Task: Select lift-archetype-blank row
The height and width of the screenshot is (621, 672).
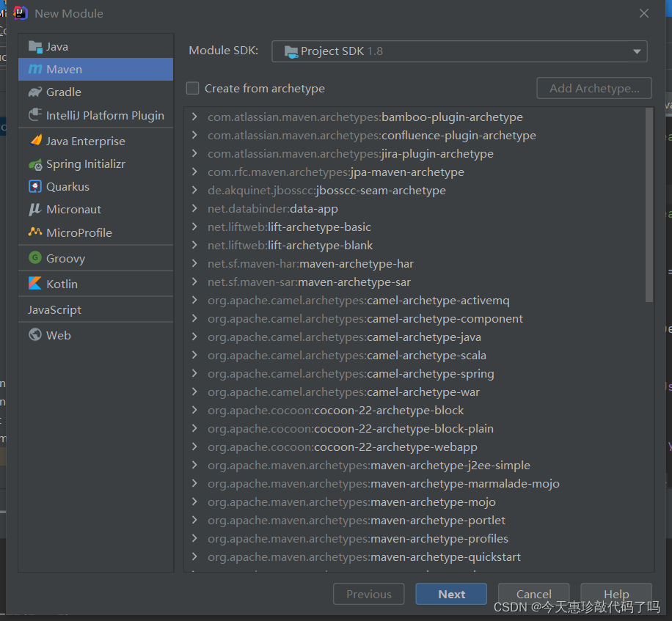Action: [x=416, y=246]
